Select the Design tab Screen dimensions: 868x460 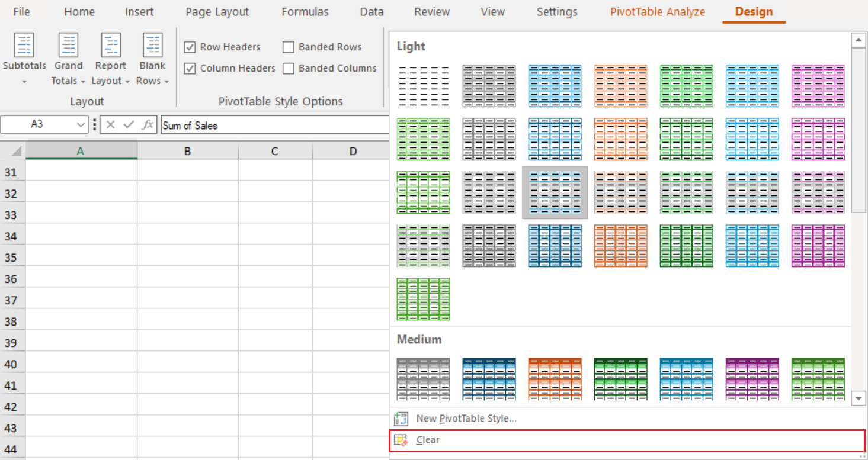(754, 12)
